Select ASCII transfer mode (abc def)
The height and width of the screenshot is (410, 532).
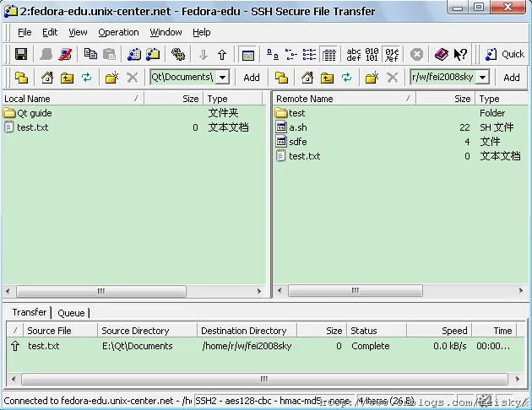(x=354, y=54)
